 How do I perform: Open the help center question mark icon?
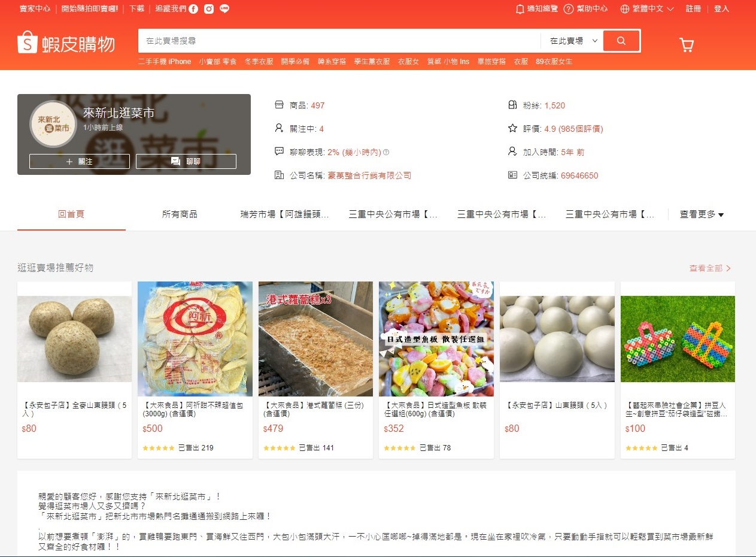[x=569, y=9]
